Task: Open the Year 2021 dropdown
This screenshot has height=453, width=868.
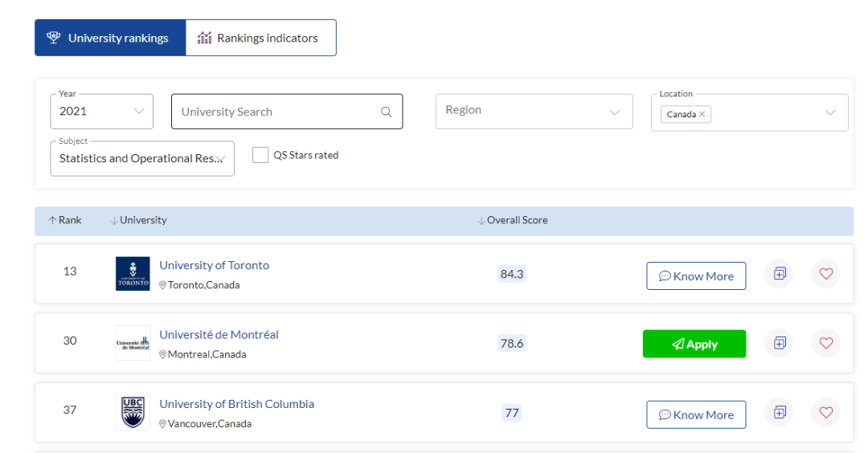Action: pos(102,111)
